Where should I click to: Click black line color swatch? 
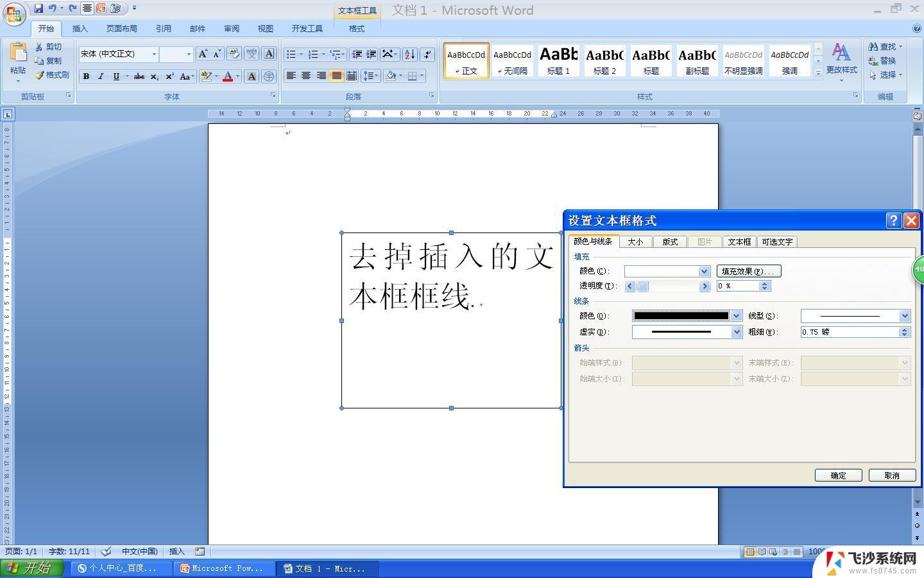(x=681, y=315)
